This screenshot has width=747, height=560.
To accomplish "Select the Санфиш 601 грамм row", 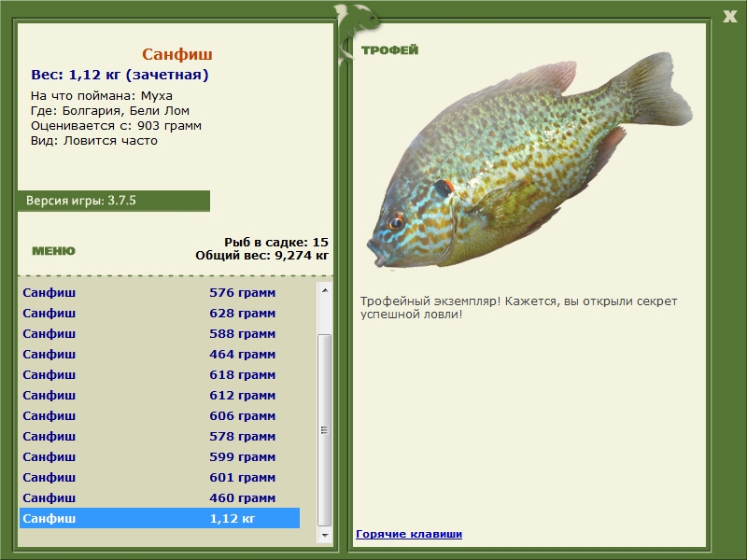I will pyautogui.click(x=160, y=477).
